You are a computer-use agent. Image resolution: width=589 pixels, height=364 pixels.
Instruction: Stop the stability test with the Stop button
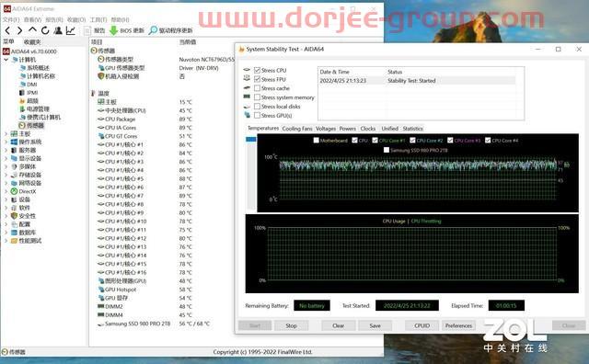pyautogui.click(x=291, y=325)
